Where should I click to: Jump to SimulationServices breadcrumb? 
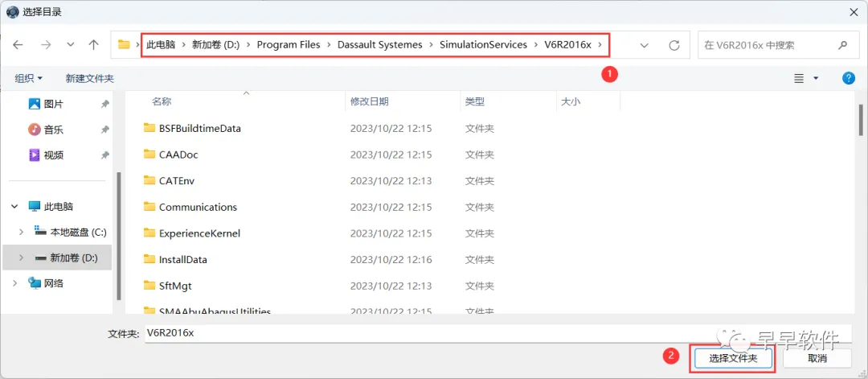[483, 45]
